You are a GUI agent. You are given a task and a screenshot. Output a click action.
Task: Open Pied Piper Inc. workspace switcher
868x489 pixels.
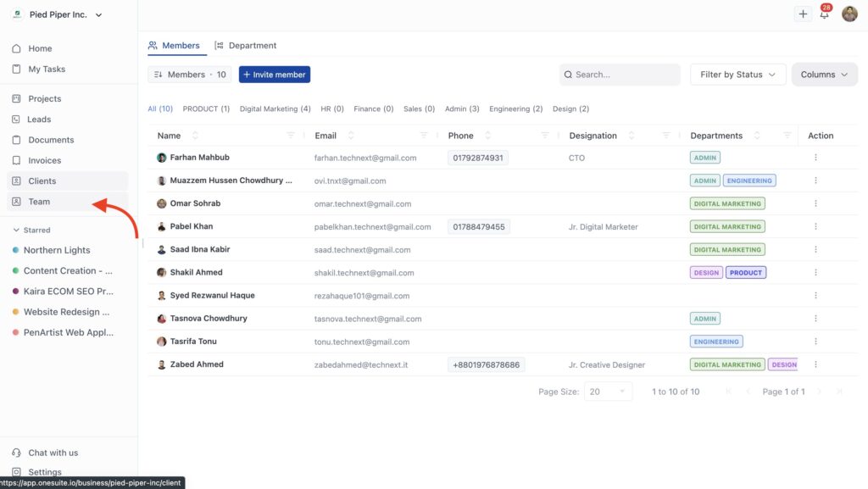[59, 14]
